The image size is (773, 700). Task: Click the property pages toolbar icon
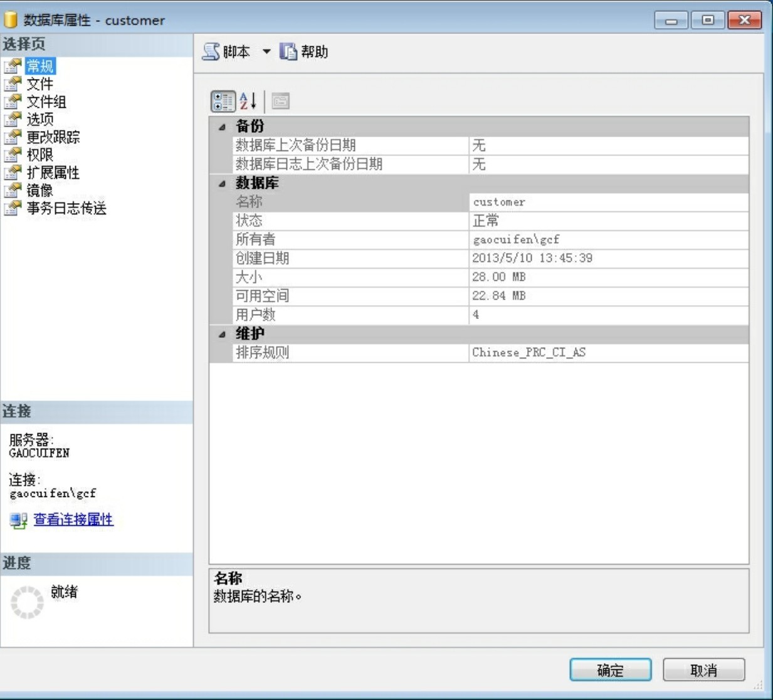[280, 101]
